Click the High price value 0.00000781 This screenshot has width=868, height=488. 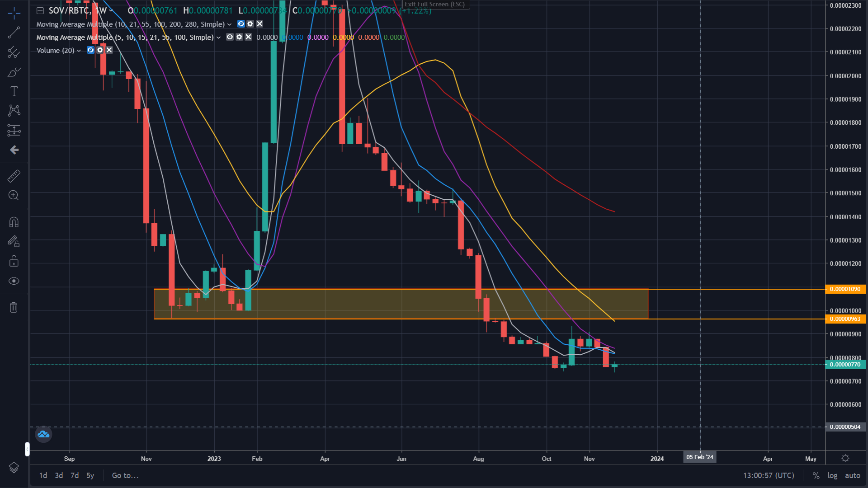click(210, 10)
